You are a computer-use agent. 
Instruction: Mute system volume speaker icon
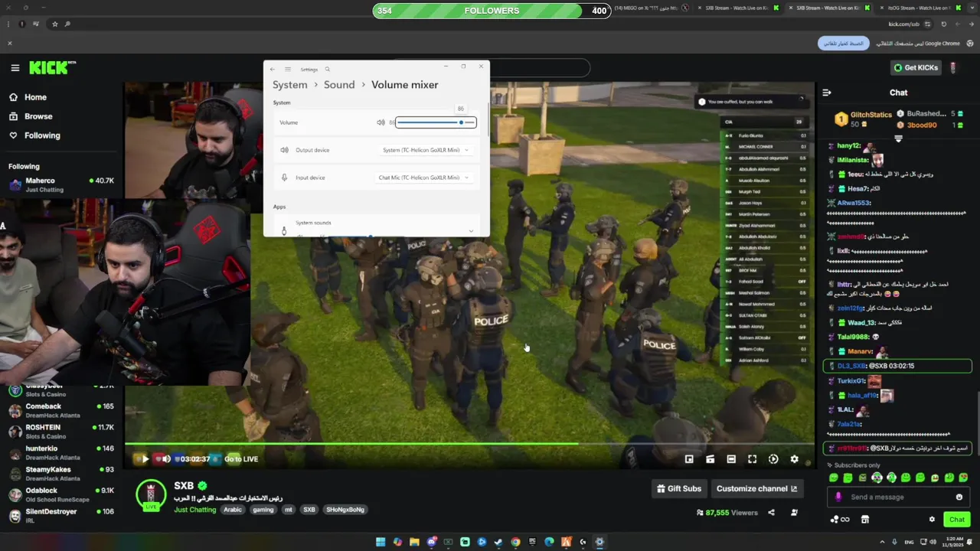pyautogui.click(x=381, y=122)
